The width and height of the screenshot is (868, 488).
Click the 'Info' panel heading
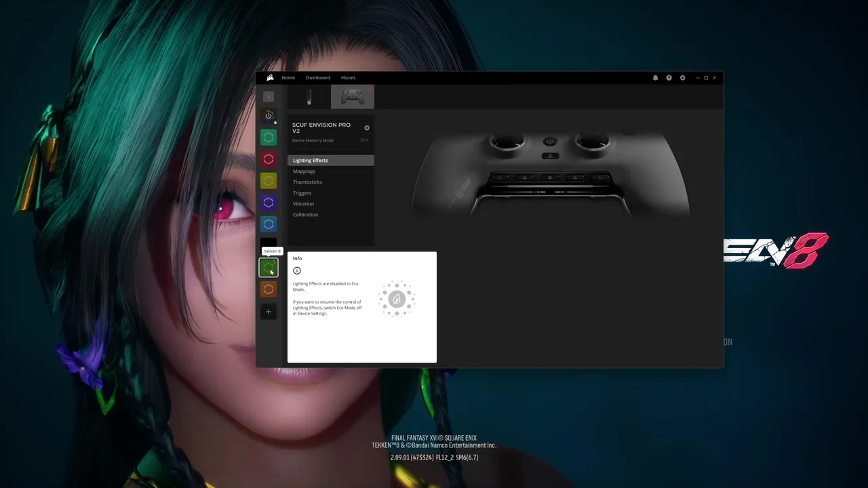tap(297, 258)
